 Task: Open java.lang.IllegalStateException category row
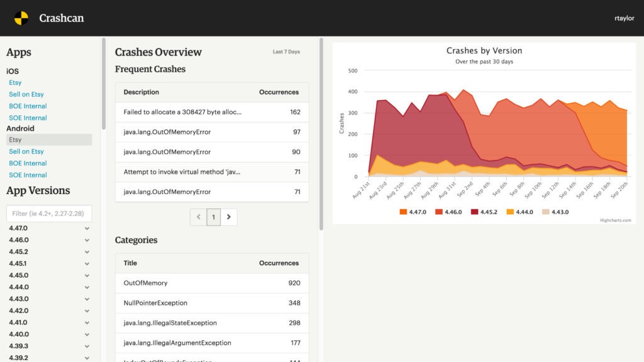point(212,323)
